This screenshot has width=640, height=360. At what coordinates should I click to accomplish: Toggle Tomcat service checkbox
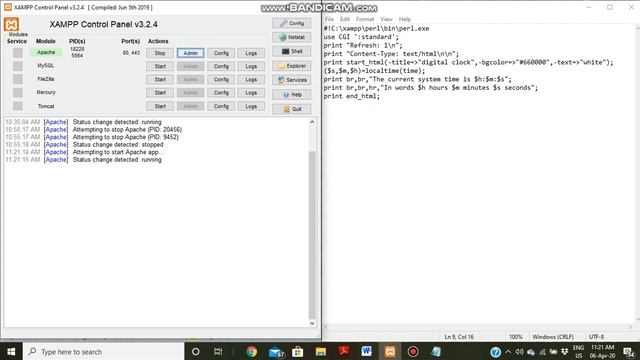(18, 106)
